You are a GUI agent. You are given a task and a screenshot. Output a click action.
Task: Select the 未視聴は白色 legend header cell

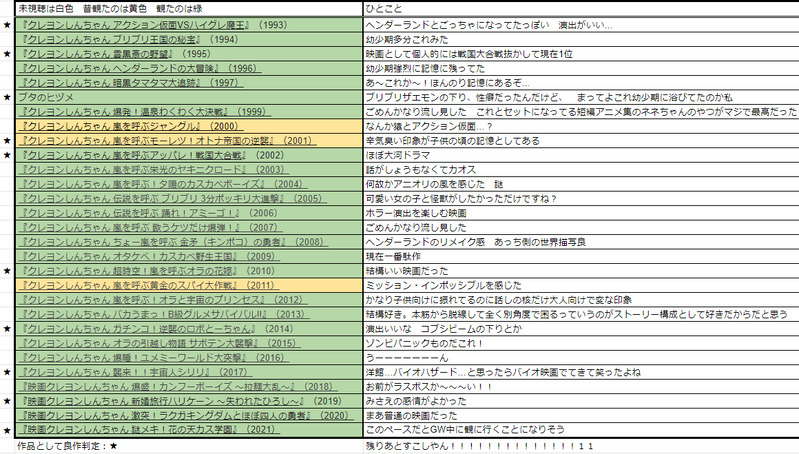pyautogui.click(x=189, y=9)
